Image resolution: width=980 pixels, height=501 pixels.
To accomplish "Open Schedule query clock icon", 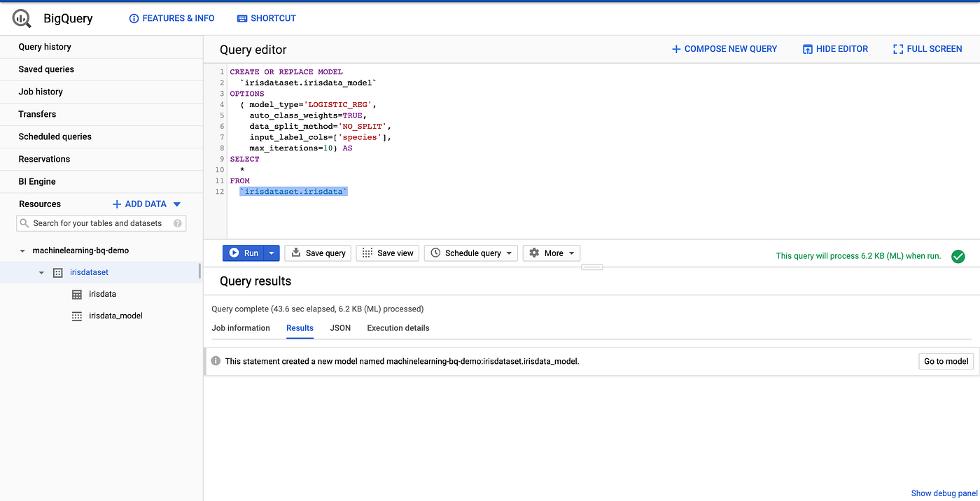I will pyautogui.click(x=435, y=253).
